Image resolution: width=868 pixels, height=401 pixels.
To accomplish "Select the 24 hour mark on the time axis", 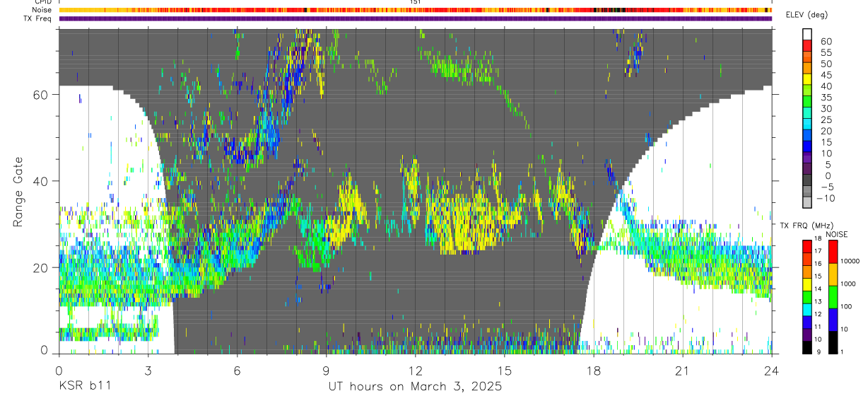I will (x=772, y=370).
